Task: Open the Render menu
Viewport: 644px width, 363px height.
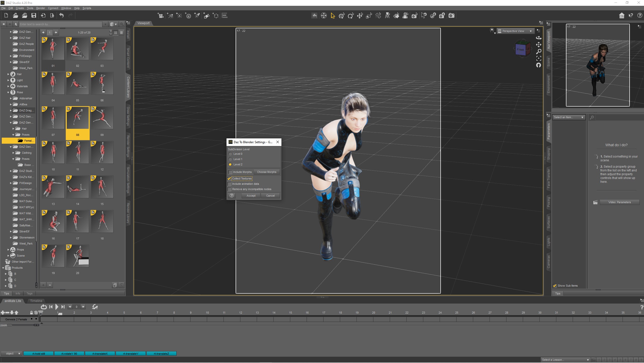Action: (x=41, y=8)
